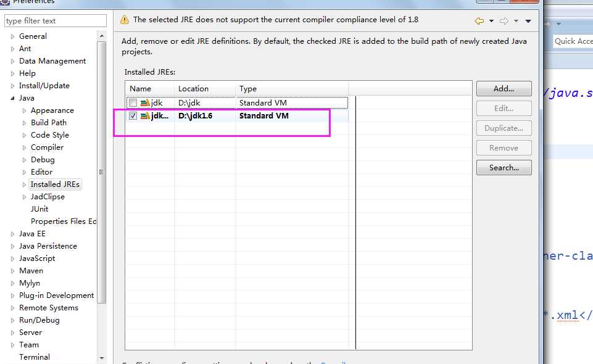This screenshot has height=364, width=593.
Task: Expand the Run/Debug preferences node
Action: point(12,321)
